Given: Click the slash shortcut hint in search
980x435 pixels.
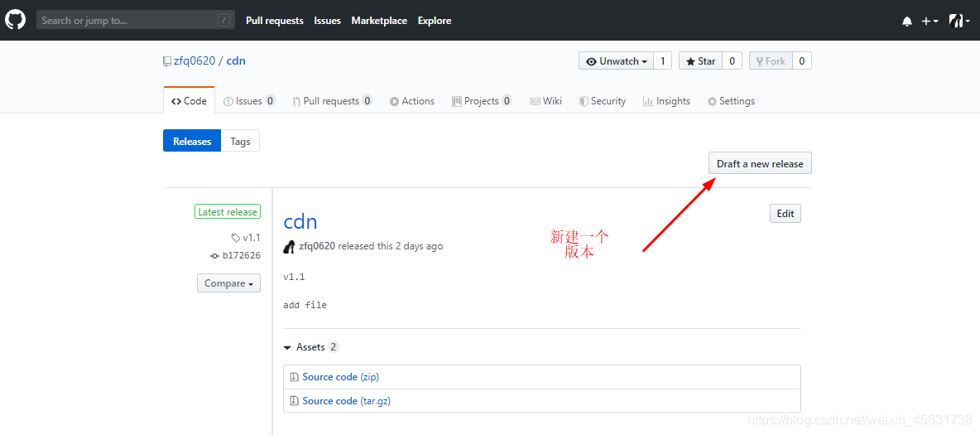Looking at the screenshot, I should 223,21.
